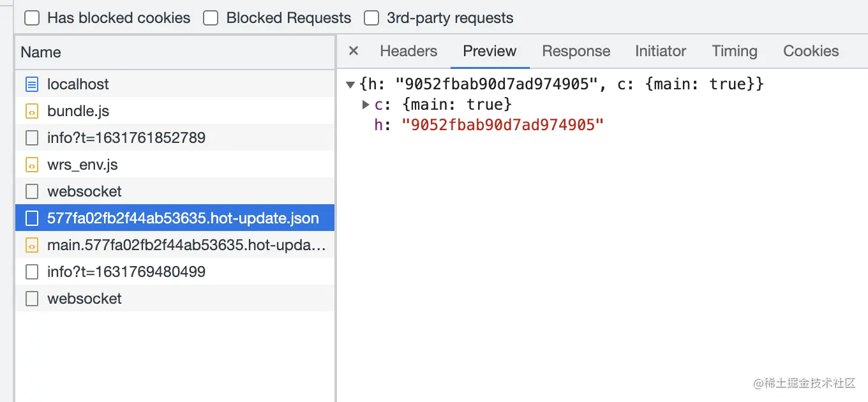Click the main hot-update script file icon
The width and height of the screenshot is (868, 402).
(32, 245)
